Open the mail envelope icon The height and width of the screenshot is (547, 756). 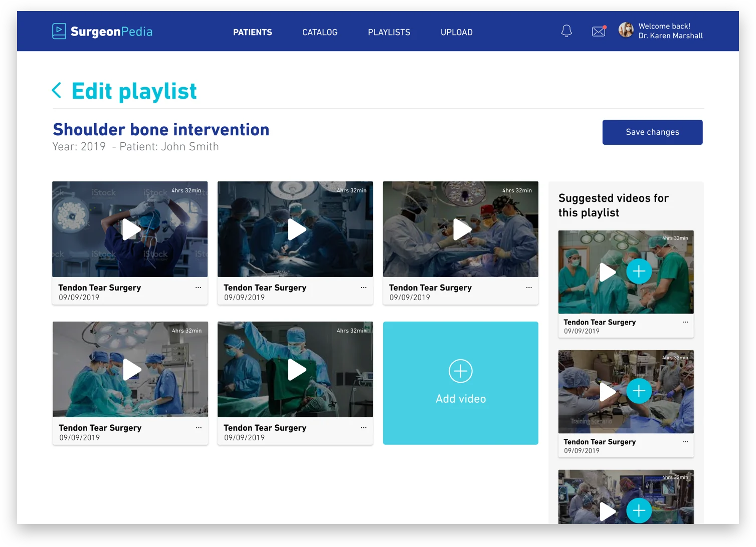pyautogui.click(x=599, y=31)
